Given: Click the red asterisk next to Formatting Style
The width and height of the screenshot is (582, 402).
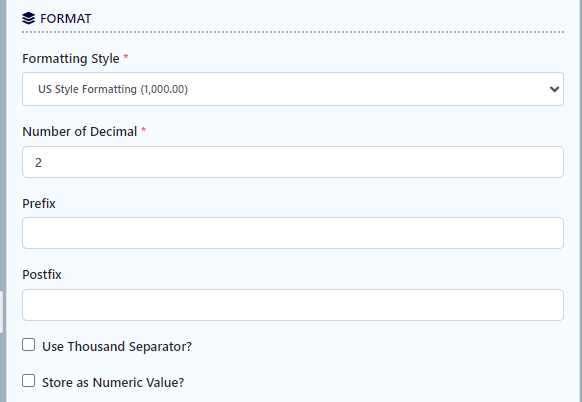Looking at the screenshot, I should [126, 57].
